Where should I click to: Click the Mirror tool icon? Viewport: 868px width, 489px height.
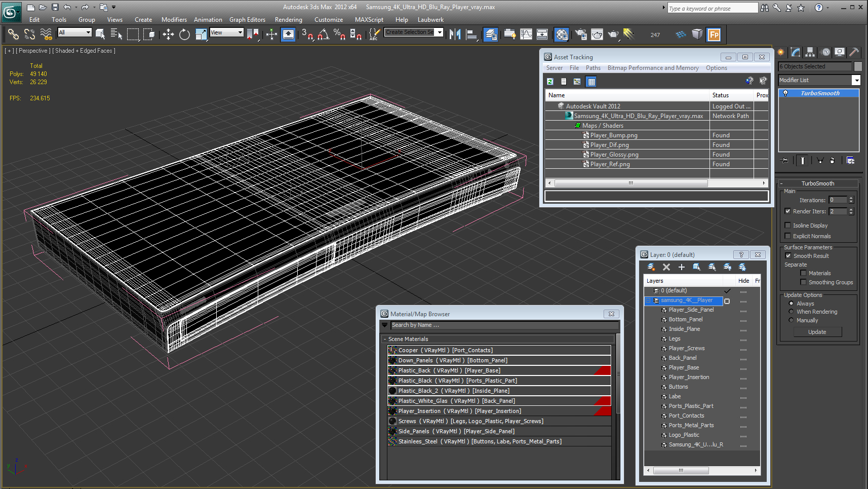click(455, 34)
